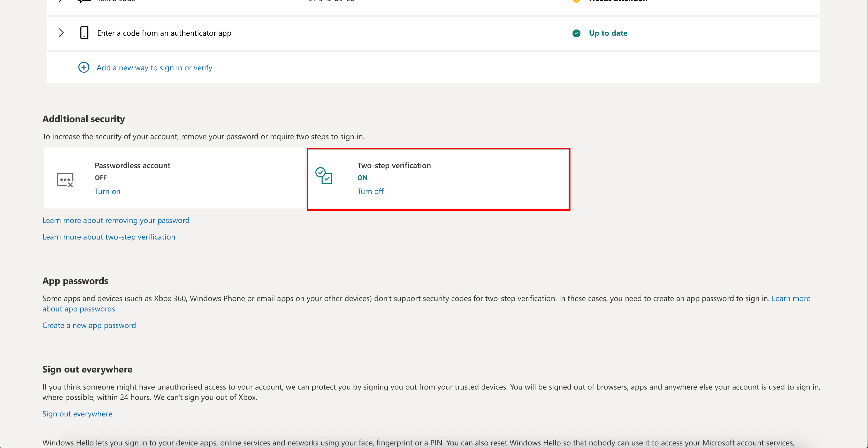
Task: Open "Learn more about two-step verification"
Action: point(109,237)
